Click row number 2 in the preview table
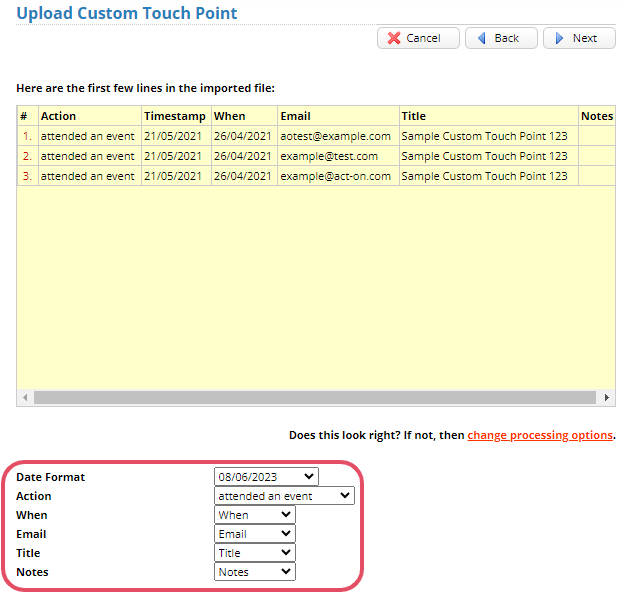The height and width of the screenshot is (595, 620). click(x=27, y=156)
